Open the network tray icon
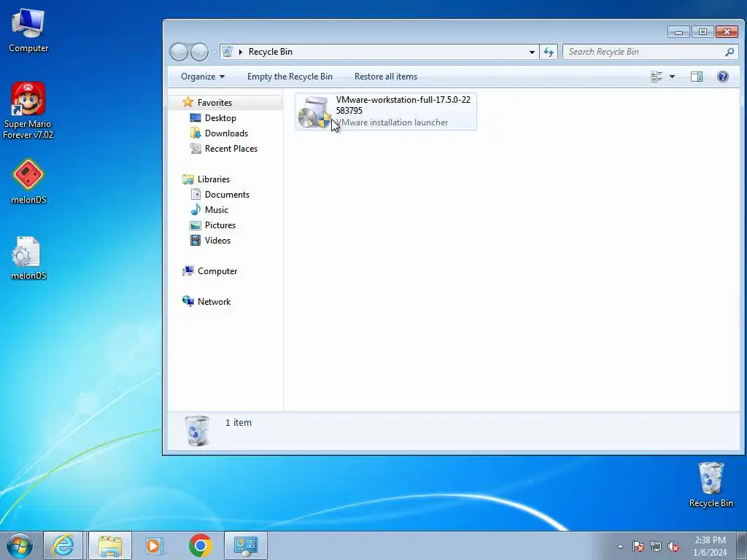Image resolution: width=747 pixels, height=560 pixels. point(656,546)
